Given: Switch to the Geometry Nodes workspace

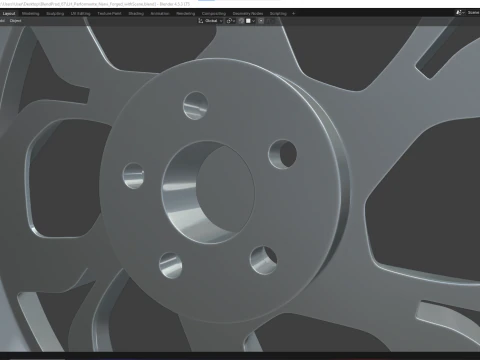Looking at the screenshot, I should pos(248,13).
